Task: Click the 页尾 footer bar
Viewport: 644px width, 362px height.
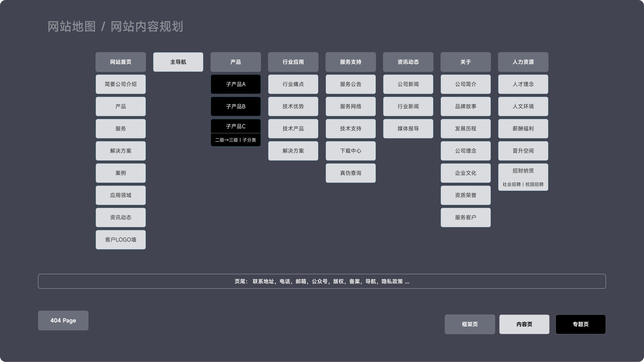Action: coord(322,281)
